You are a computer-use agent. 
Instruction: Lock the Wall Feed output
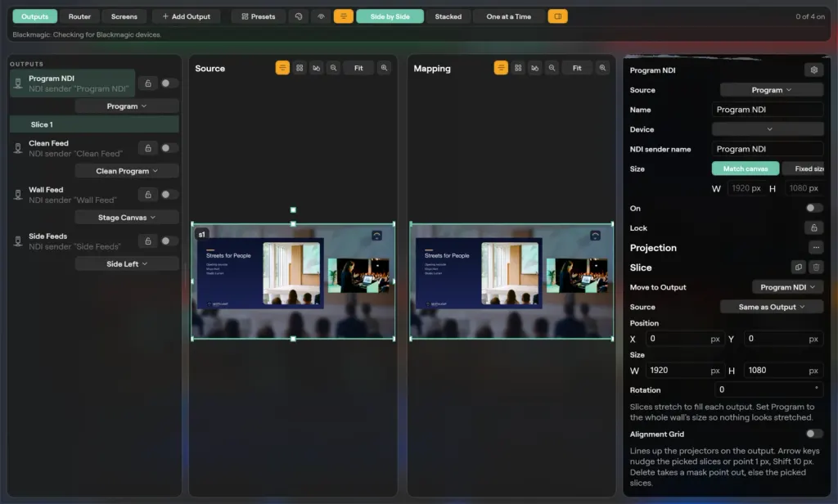click(148, 195)
